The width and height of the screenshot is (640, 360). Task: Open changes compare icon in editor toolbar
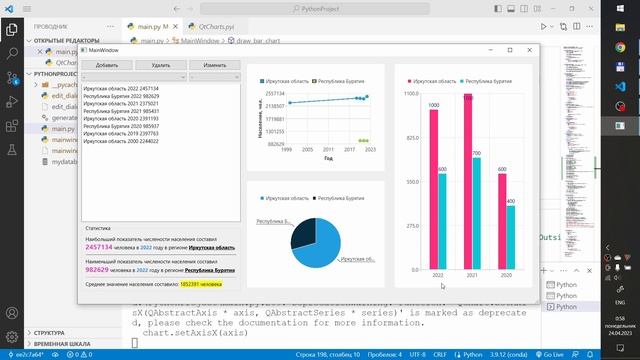coord(563,27)
